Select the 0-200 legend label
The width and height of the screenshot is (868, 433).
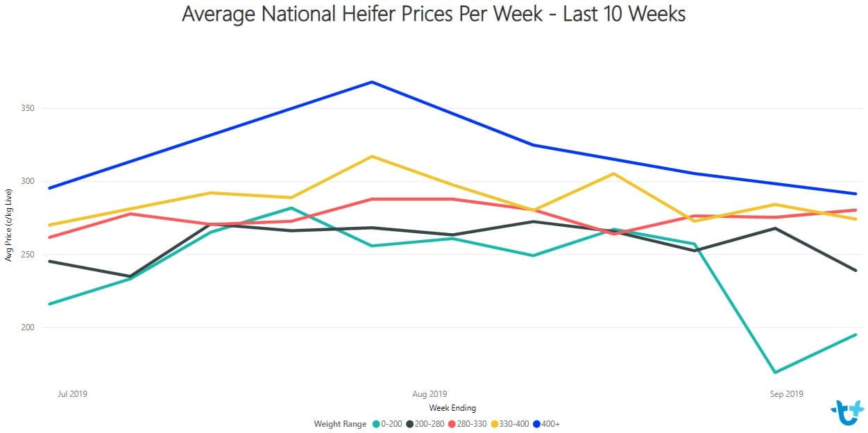click(x=391, y=424)
